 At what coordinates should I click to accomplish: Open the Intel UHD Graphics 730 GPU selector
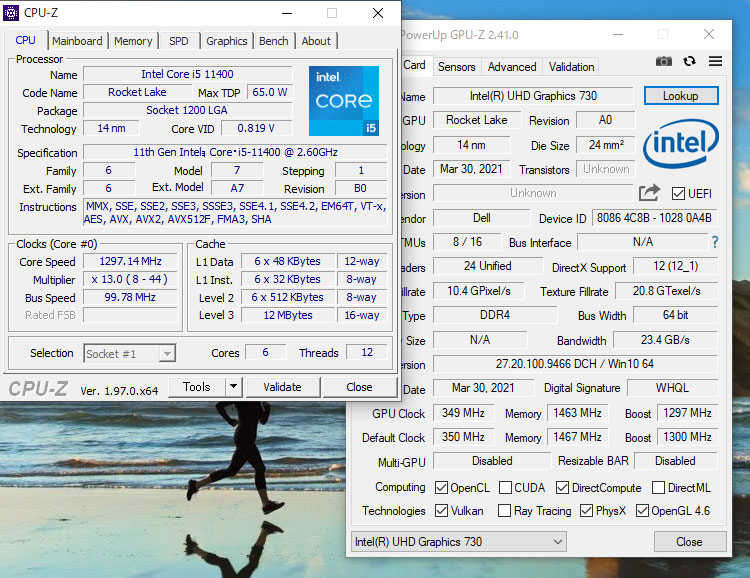(x=459, y=542)
